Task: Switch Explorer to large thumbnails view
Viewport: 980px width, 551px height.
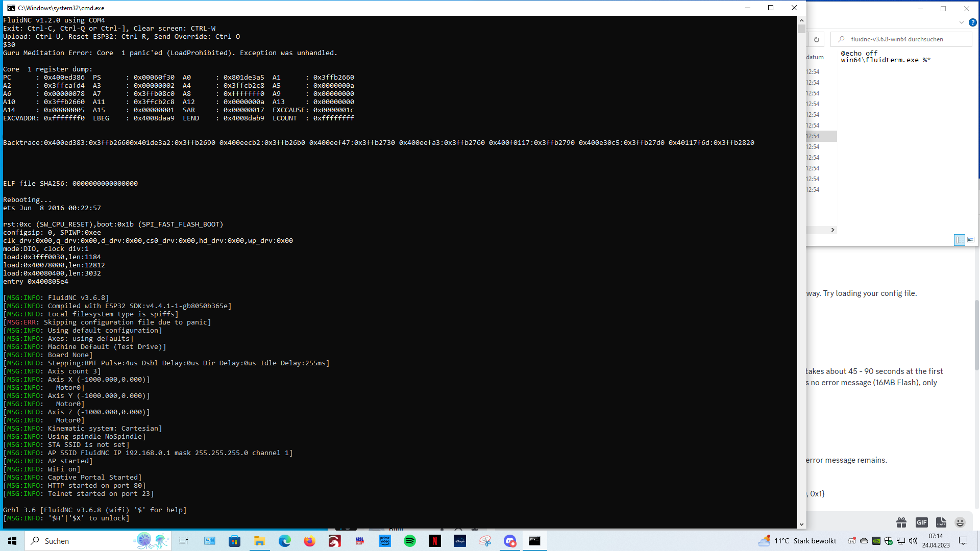Action: coord(971,240)
